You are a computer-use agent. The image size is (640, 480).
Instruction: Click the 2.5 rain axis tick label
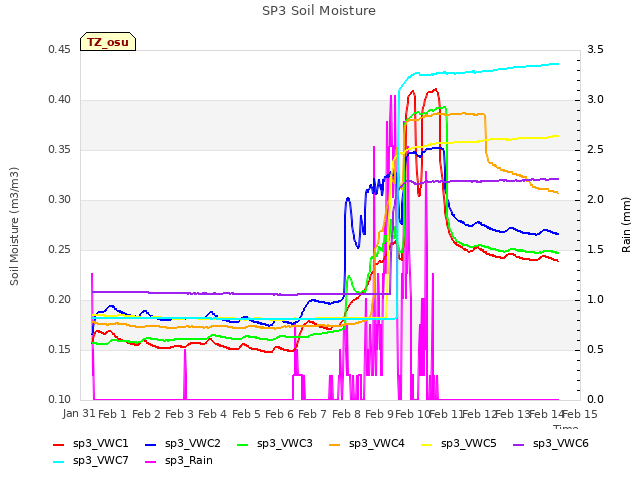coord(596,149)
